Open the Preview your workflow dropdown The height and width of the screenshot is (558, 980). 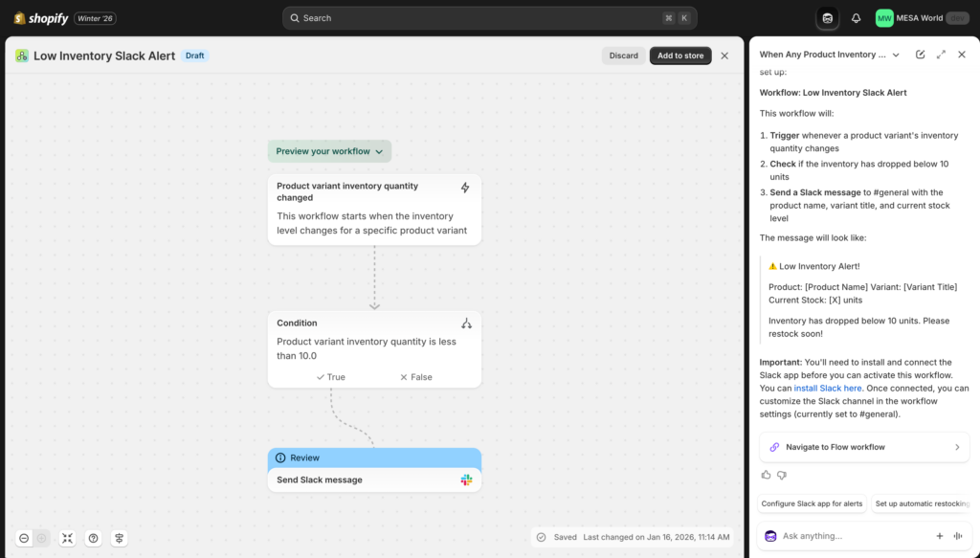coord(329,151)
